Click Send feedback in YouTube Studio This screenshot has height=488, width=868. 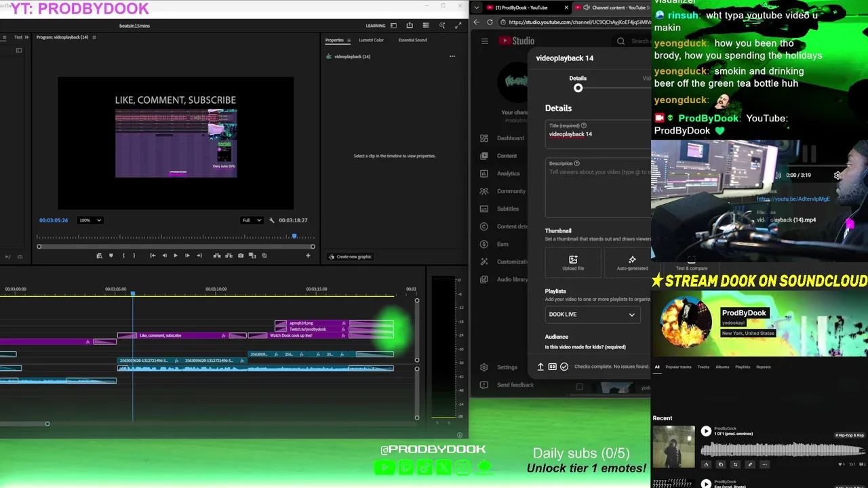507,385
